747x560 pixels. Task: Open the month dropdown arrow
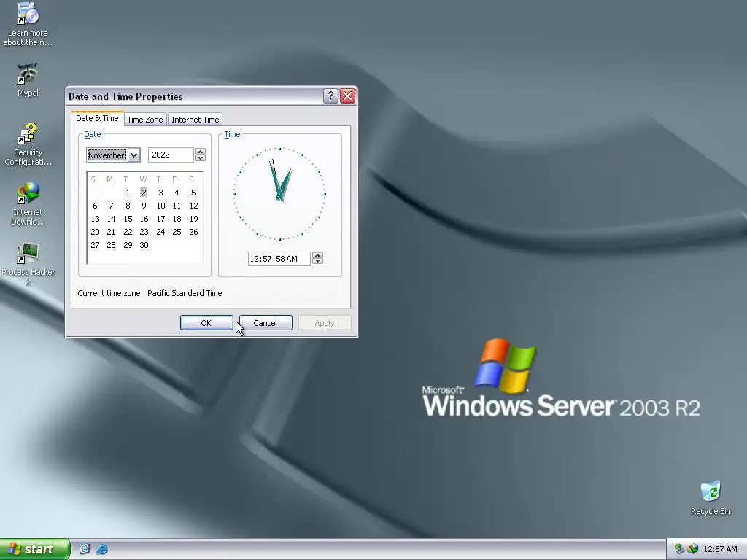pyautogui.click(x=134, y=155)
